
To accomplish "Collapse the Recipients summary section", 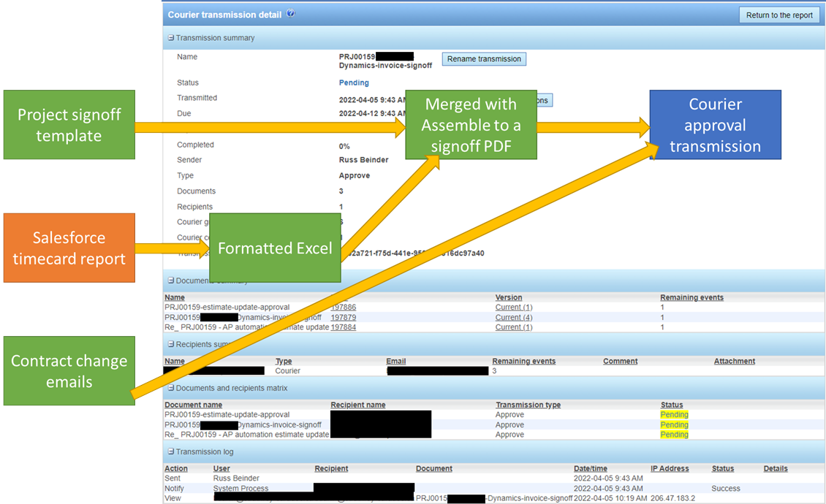I will (171, 344).
